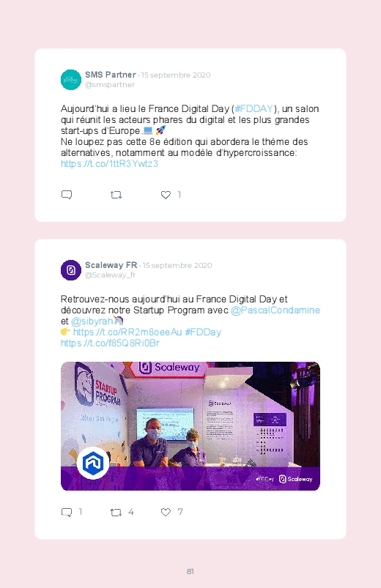Click the SMS Partner account name
The height and width of the screenshot is (588, 381).
point(111,75)
